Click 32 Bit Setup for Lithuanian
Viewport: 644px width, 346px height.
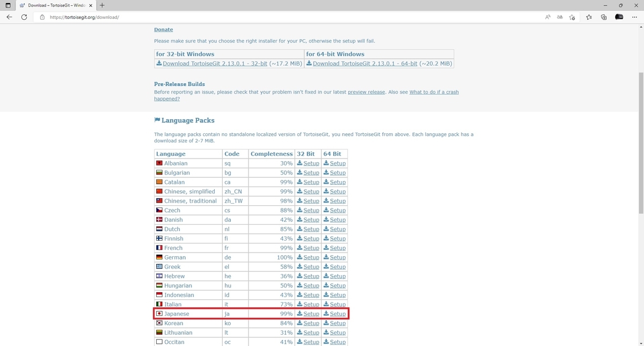308,333
